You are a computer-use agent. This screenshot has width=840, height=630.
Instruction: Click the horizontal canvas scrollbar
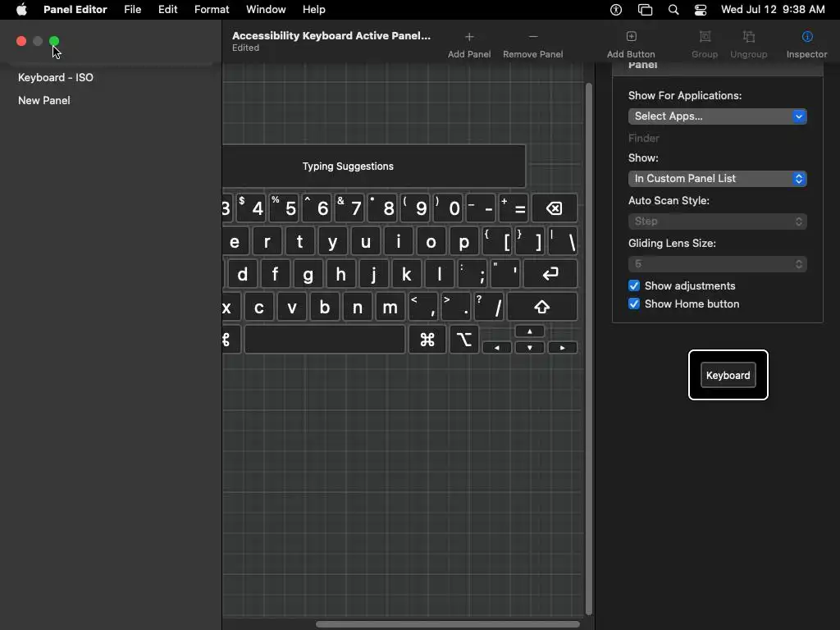(x=448, y=624)
